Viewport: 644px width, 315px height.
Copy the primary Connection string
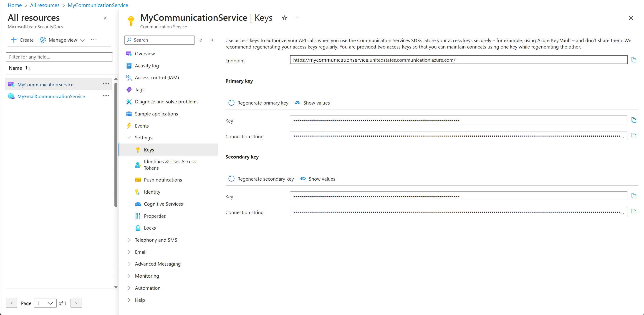[634, 136]
